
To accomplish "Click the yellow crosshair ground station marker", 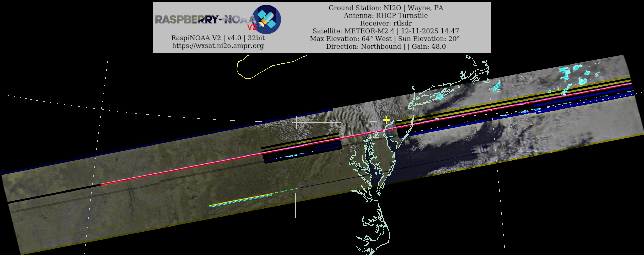I will (x=386, y=120).
